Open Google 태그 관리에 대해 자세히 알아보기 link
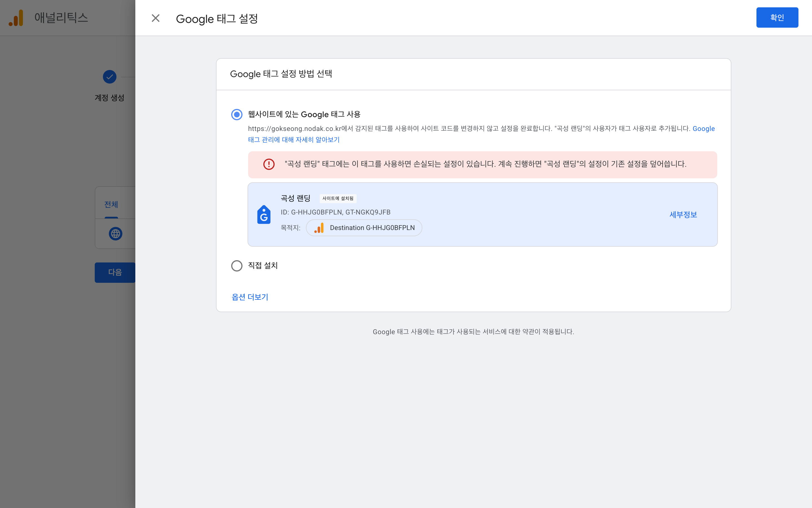The width and height of the screenshot is (812, 508). pyautogui.click(x=294, y=139)
